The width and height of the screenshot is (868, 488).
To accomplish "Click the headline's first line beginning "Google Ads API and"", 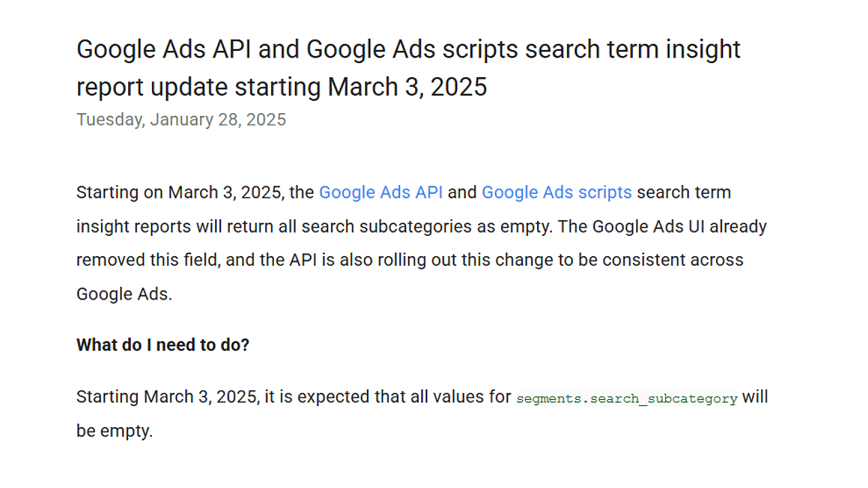I will click(x=408, y=49).
